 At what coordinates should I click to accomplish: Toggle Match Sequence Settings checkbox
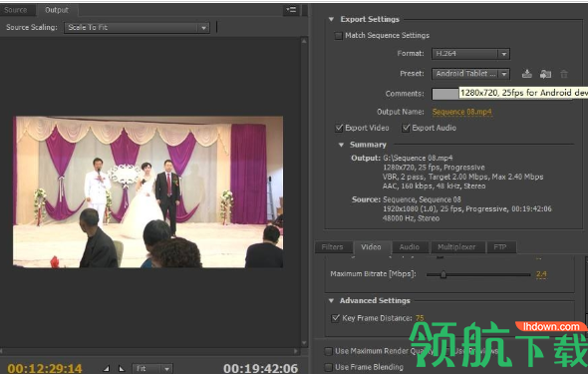(x=338, y=36)
